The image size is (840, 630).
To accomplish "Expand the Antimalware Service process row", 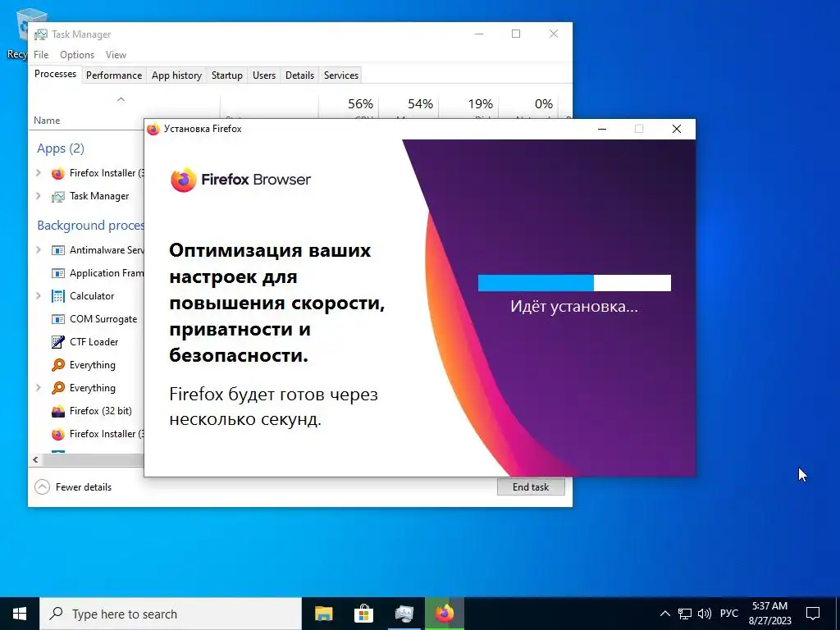I will pos(39,250).
